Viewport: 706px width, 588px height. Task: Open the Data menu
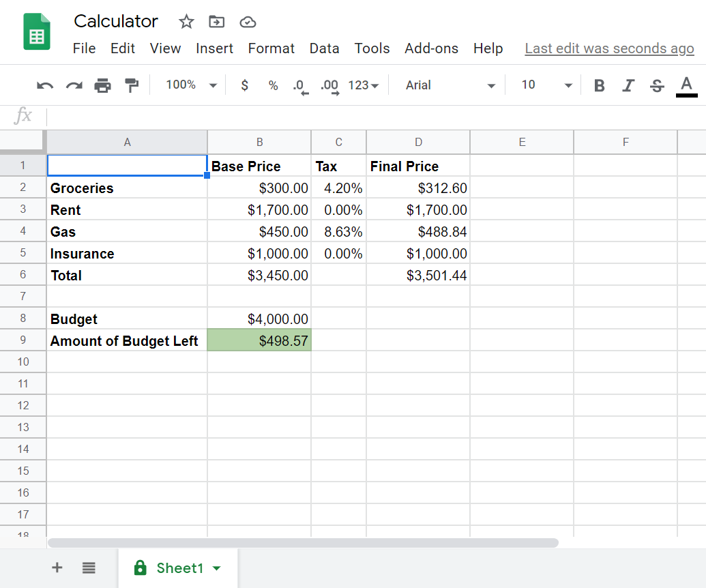[324, 48]
